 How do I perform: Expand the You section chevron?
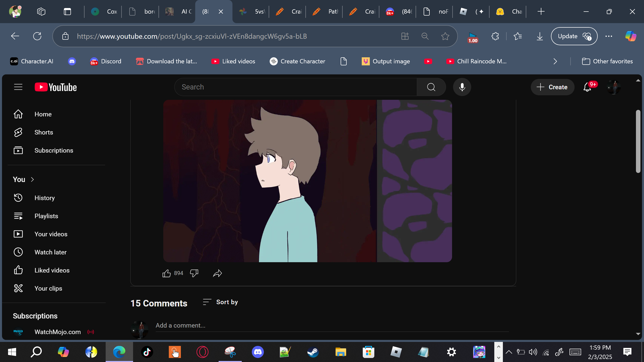pyautogui.click(x=32, y=179)
